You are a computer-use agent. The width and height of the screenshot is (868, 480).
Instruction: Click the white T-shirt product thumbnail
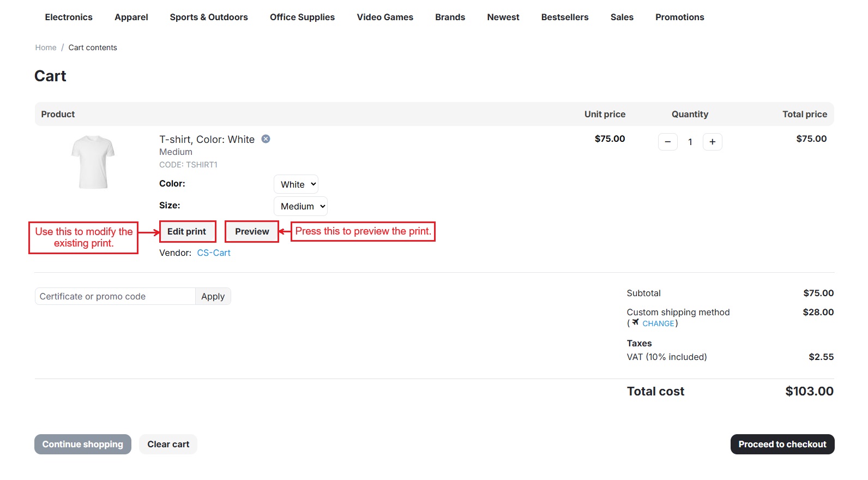(93, 162)
